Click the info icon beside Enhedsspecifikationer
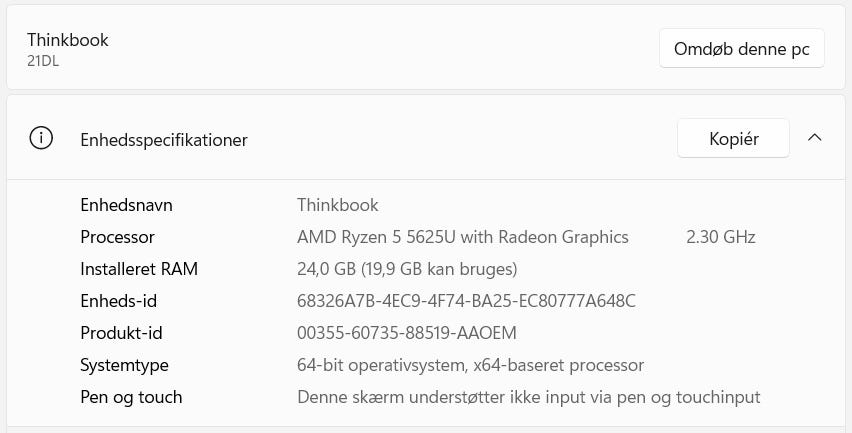Image resolution: width=852 pixels, height=433 pixels. (x=41, y=139)
